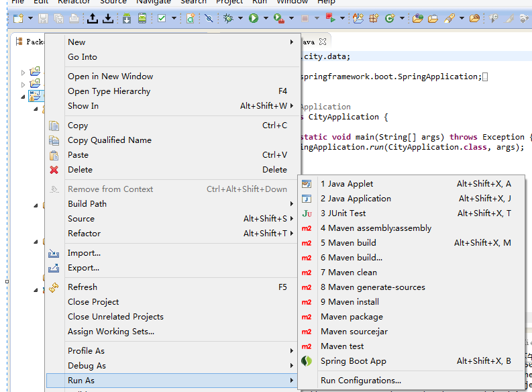Click the Search flashlight icon
532x392 pixels.
tap(449, 18)
